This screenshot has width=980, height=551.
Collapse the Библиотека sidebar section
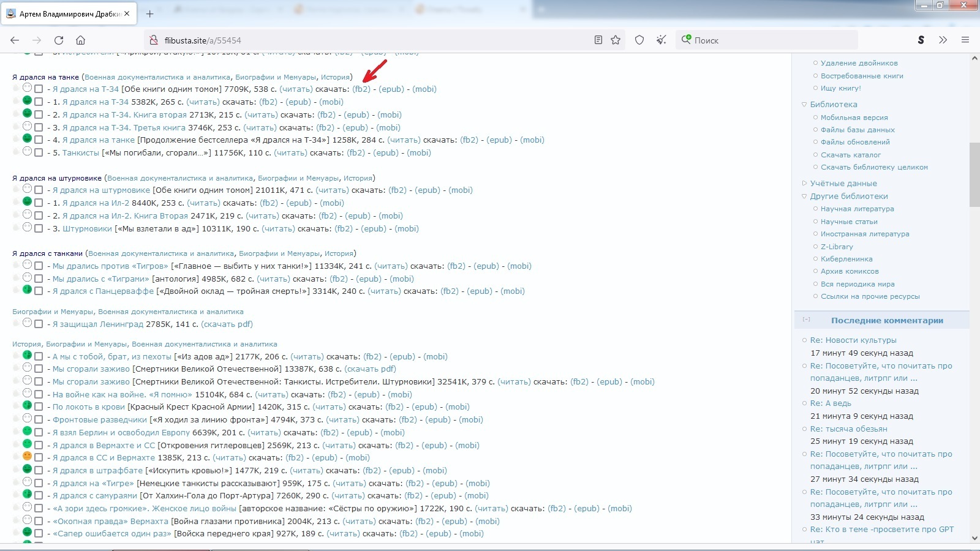point(804,105)
